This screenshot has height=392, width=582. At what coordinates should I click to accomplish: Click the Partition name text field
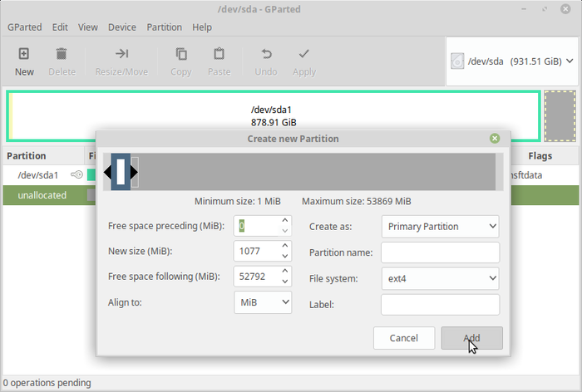point(440,252)
